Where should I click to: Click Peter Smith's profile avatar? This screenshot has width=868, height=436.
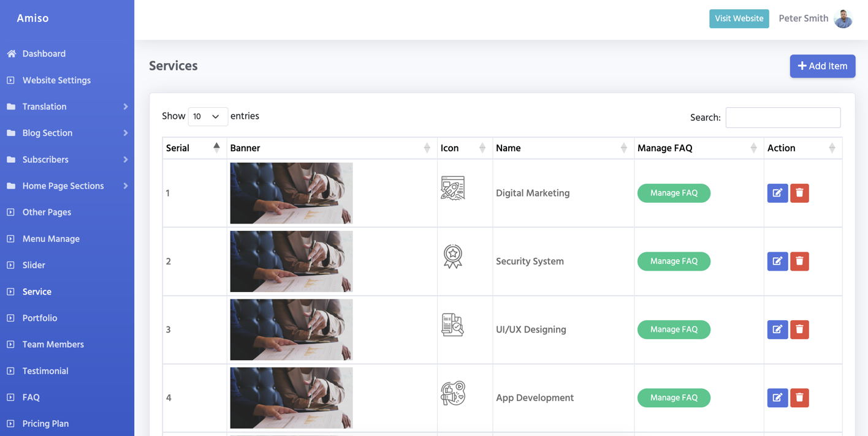[x=843, y=18]
